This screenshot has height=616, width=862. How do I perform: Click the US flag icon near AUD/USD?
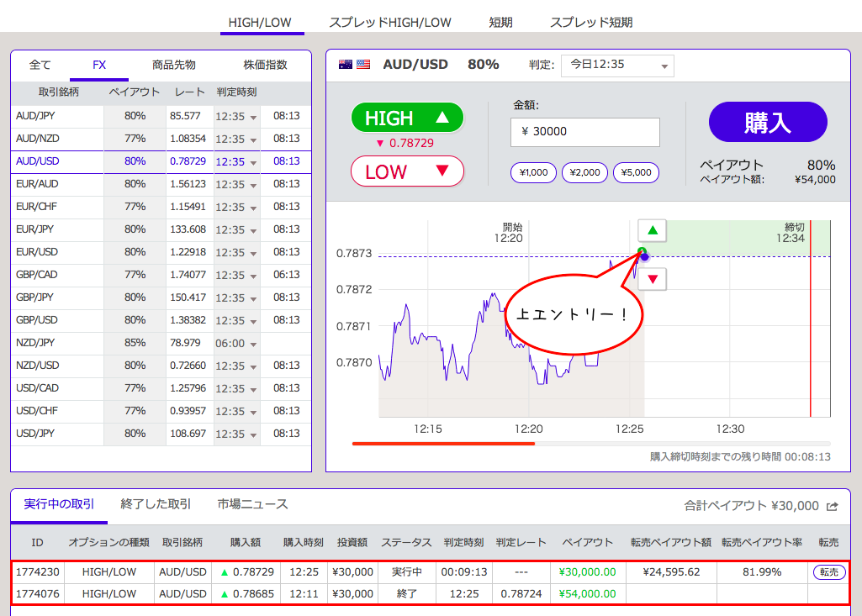click(x=363, y=65)
